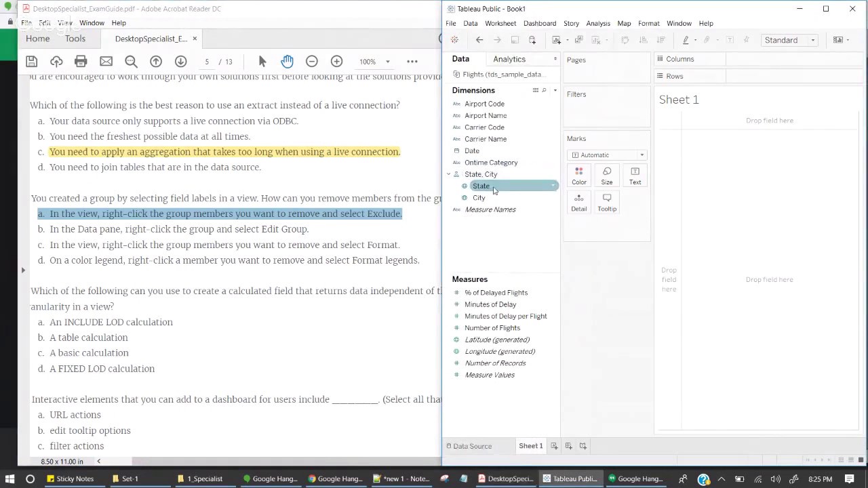Click the Acrobat email envelope icon
The width and height of the screenshot is (868, 488).
(x=106, y=62)
